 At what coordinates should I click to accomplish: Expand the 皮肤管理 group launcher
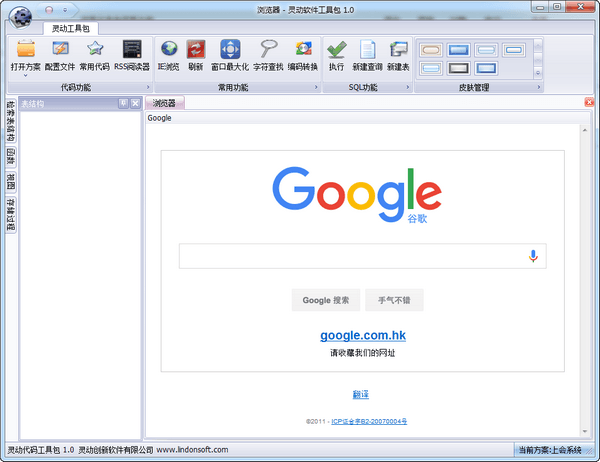(538, 87)
